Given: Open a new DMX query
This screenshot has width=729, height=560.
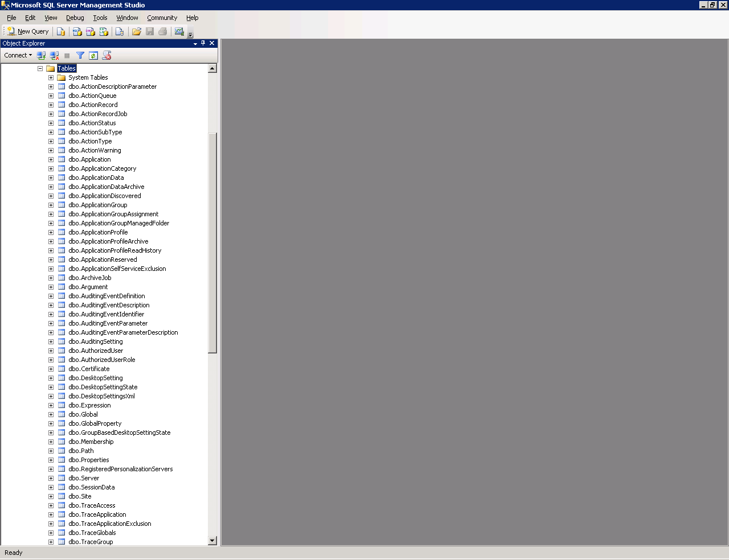Looking at the screenshot, I should coord(91,32).
